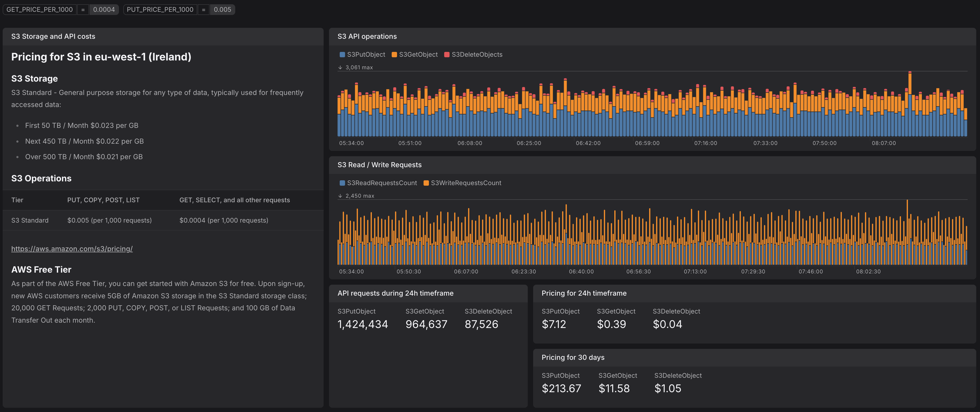Image resolution: width=980 pixels, height=412 pixels.
Task: Click the $213.67 S3PutObject 30-day price
Action: pos(561,388)
